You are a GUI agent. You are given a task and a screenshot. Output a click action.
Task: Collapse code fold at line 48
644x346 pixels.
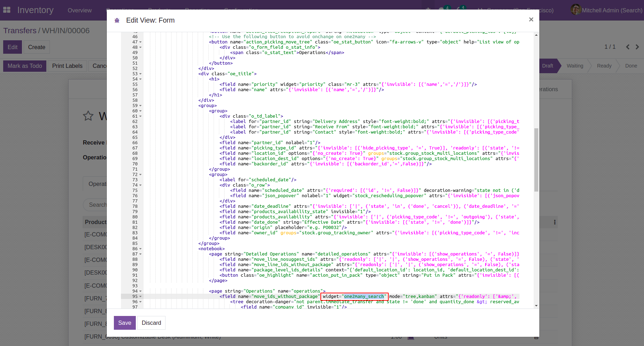point(140,47)
